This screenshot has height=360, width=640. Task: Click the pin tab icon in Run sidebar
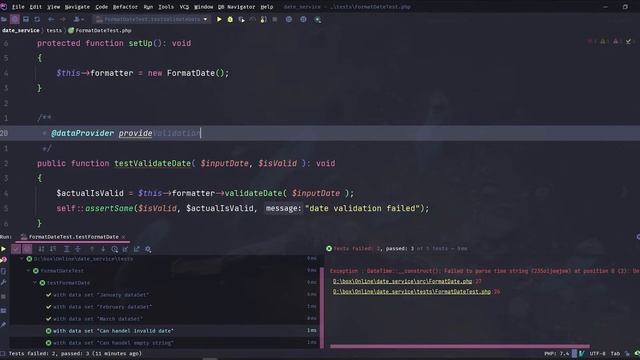click(x=3, y=325)
